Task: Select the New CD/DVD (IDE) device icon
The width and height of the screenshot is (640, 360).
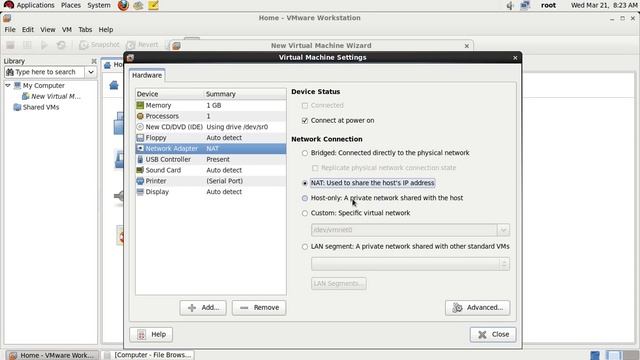Action: [140, 127]
